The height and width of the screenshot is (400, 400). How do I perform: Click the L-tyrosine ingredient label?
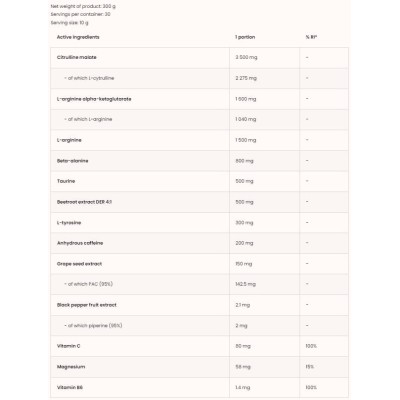tap(69, 223)
